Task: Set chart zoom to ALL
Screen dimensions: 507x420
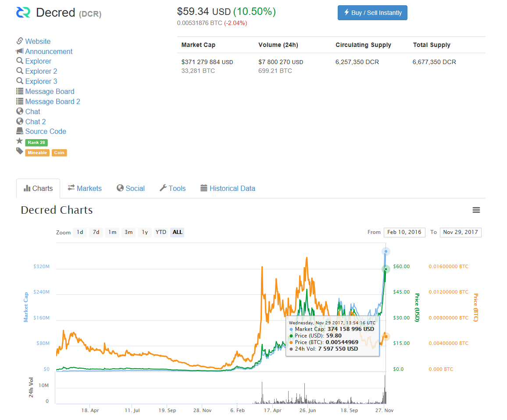Action: [x=177, y=232]
